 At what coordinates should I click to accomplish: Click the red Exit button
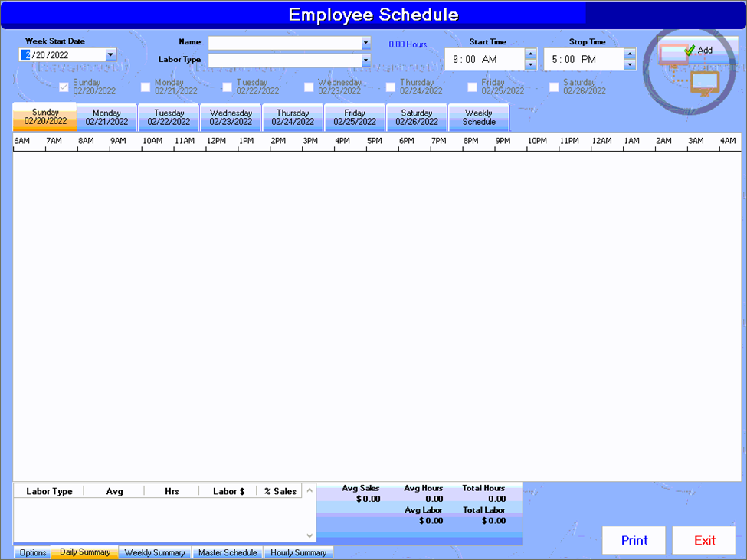pos(704,541)
